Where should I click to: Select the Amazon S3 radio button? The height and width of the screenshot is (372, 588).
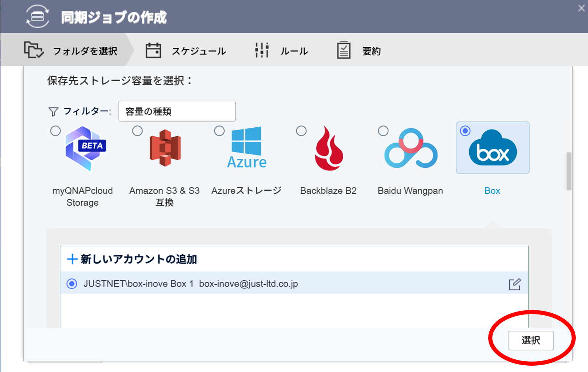(138, 131)
